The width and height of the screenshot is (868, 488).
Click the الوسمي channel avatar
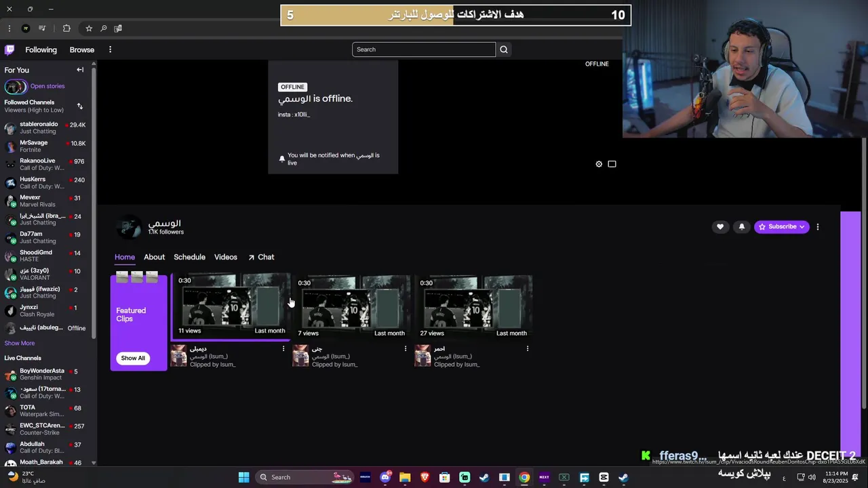click(x=128, y=227)
